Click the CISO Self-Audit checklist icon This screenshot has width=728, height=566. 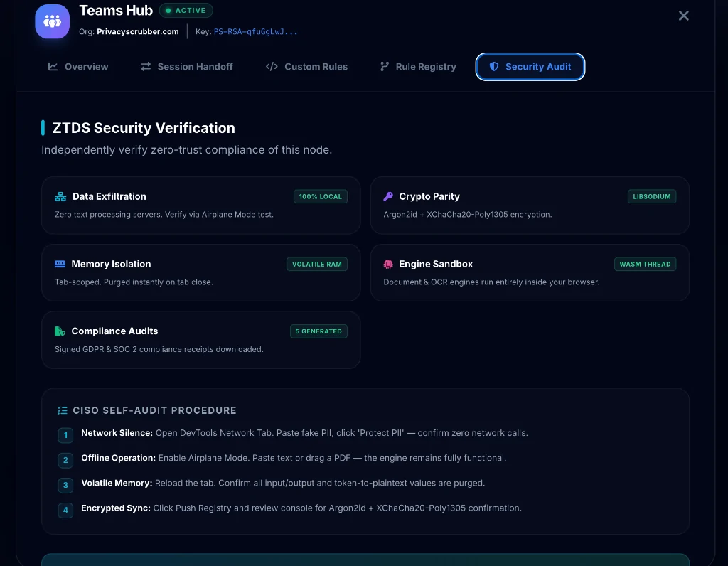[63, 410]
